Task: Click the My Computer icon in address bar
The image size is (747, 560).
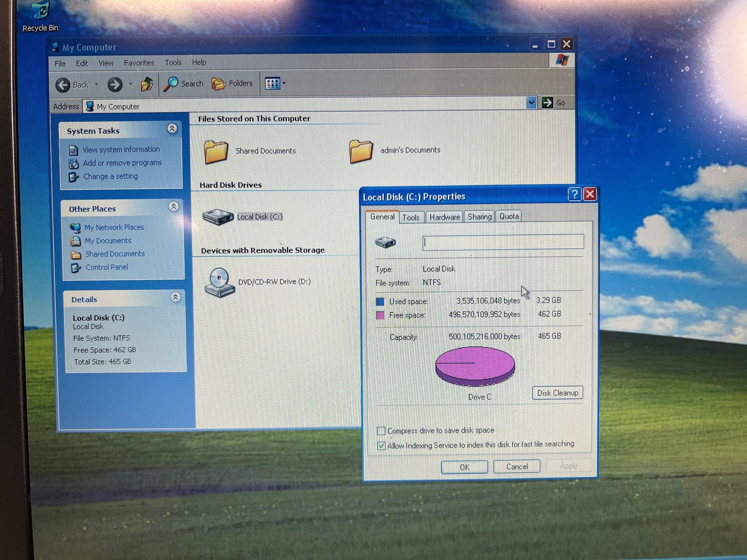Action: point(90,106)
